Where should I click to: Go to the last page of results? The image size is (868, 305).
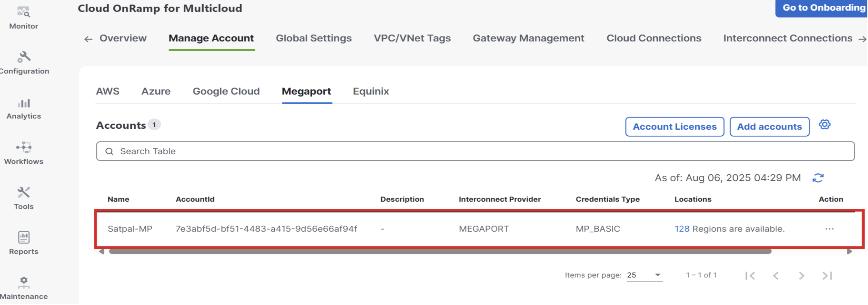tap(827, 276)
